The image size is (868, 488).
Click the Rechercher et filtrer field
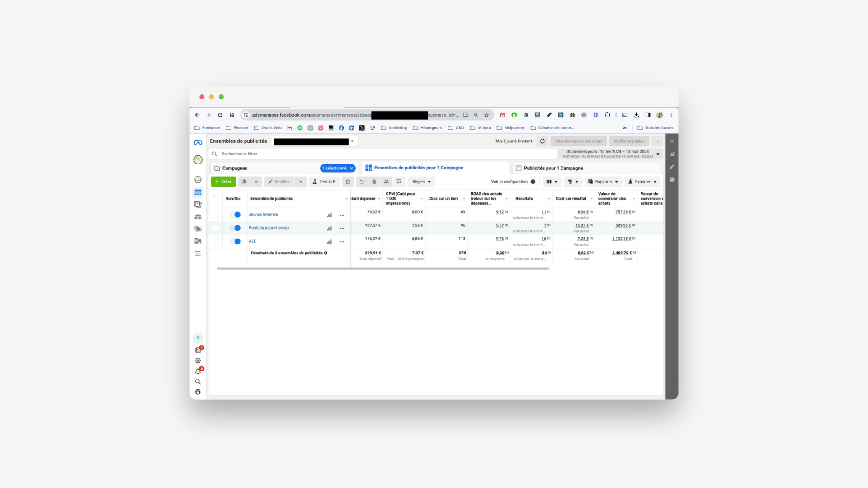click(x=383, y=154)
